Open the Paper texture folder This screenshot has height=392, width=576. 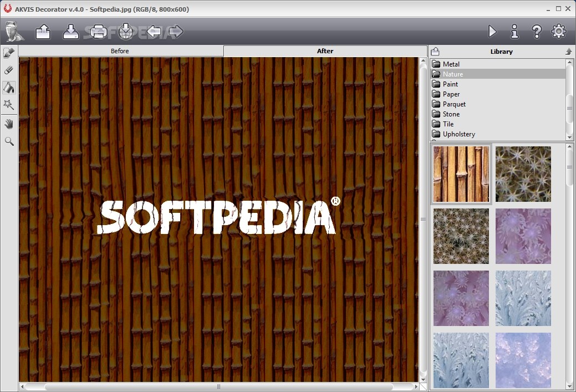tap(498, 94)
